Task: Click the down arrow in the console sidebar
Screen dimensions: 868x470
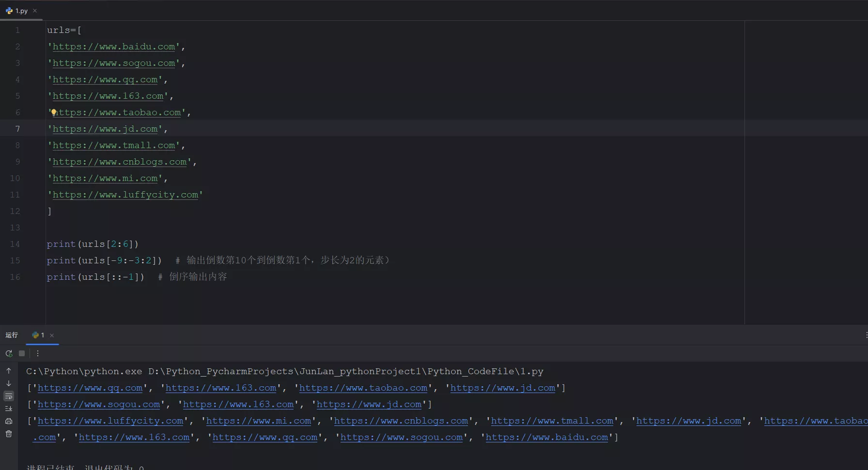Action: [x=9, y=383]
